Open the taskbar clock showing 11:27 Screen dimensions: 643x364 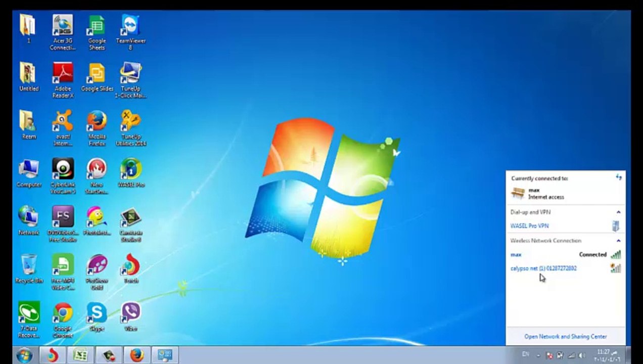point(607,355)
